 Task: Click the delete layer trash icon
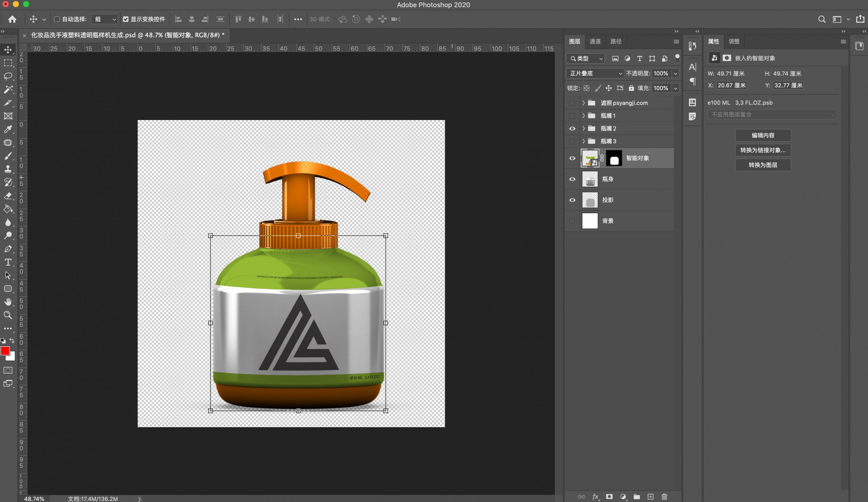click(x=665, y=497)
